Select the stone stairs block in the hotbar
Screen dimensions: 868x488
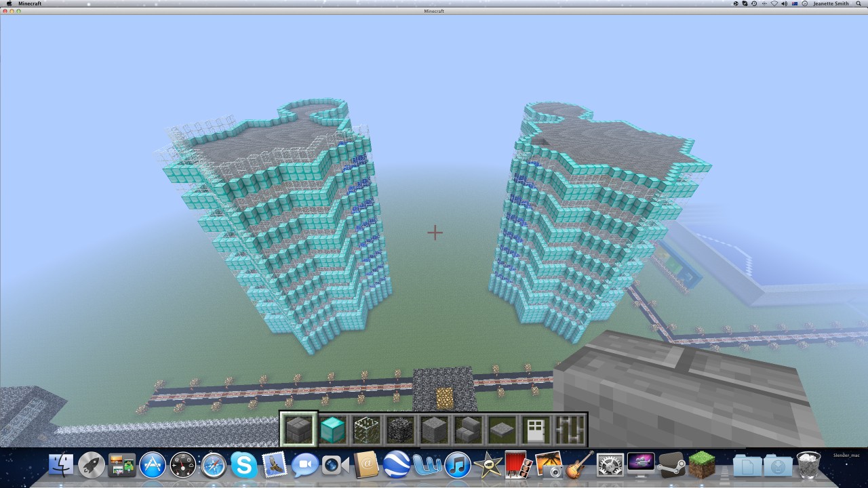(468, 428)
